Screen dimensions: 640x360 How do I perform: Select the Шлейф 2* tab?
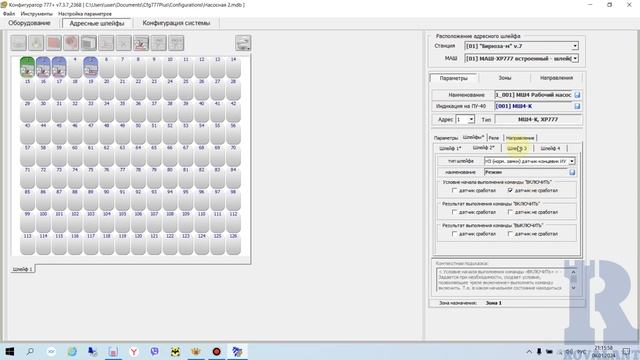point(484,148)
